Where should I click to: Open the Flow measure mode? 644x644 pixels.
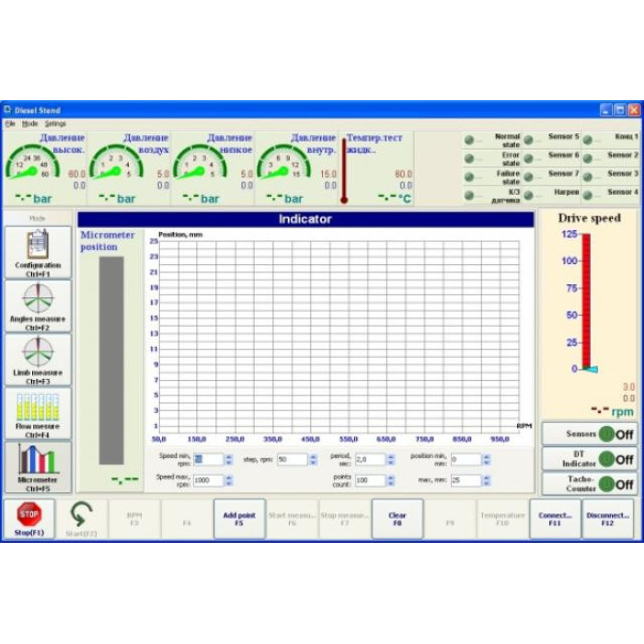(38, 412)
